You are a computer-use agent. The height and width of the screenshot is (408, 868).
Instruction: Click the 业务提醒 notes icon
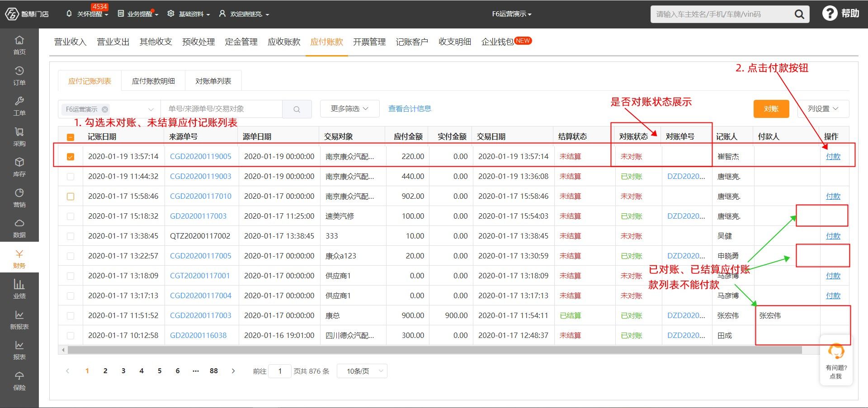pyautogui.click(x=121, y=14)
